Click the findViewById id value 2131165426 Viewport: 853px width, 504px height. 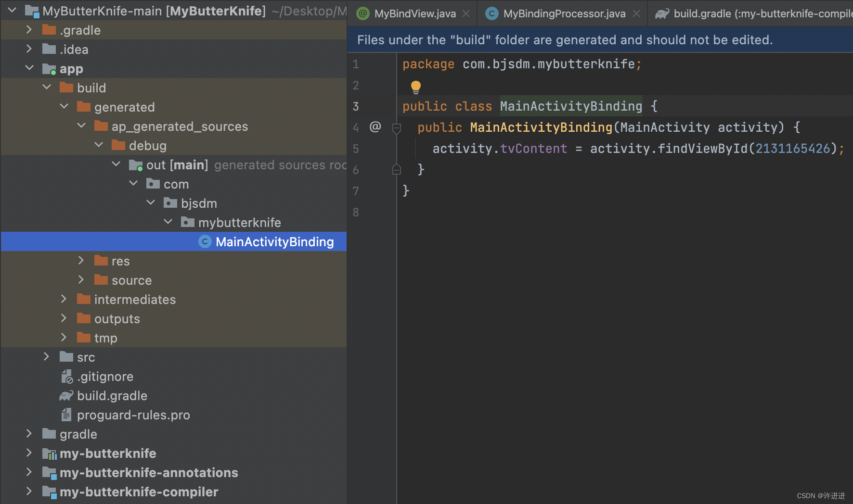(x=793, y=149)
